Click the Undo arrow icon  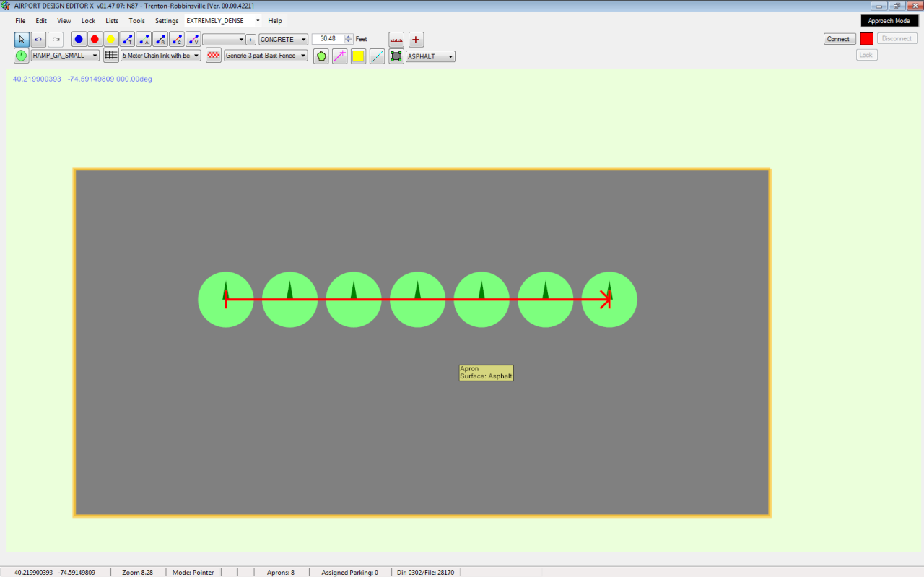coord(38,39)
